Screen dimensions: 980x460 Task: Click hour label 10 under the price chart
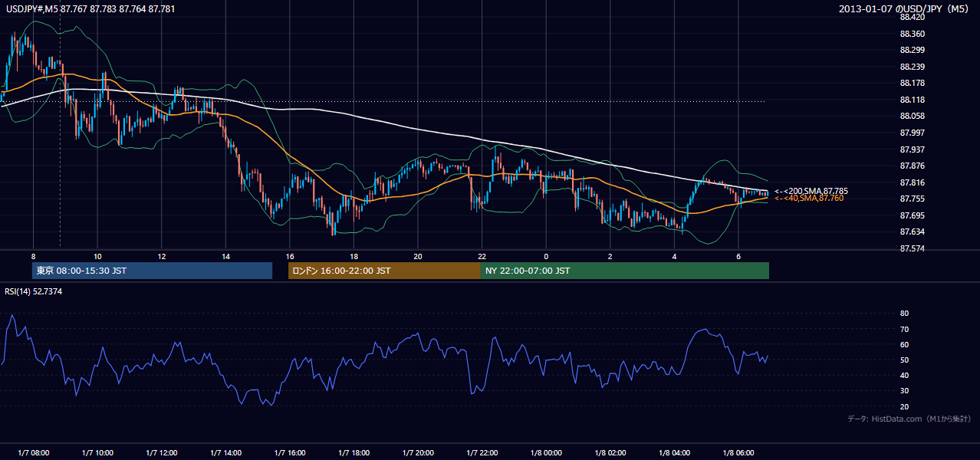[x=97, y=256]
